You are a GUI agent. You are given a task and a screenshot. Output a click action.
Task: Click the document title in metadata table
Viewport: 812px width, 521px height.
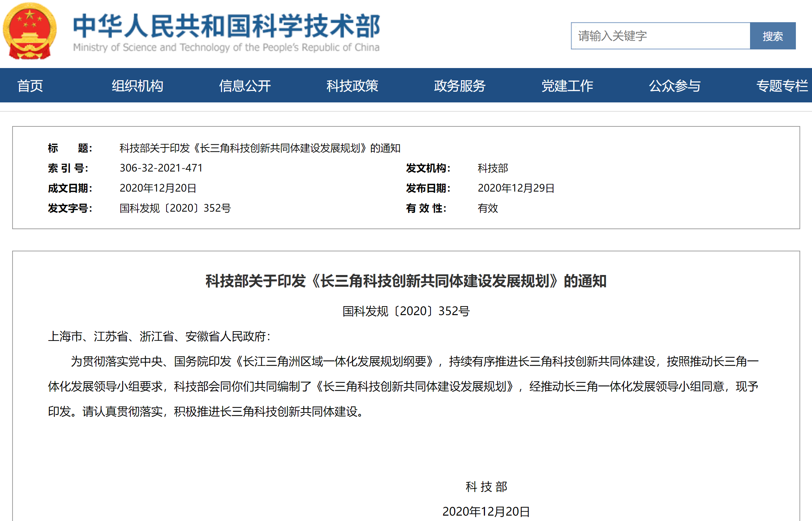tap(260, 148)
